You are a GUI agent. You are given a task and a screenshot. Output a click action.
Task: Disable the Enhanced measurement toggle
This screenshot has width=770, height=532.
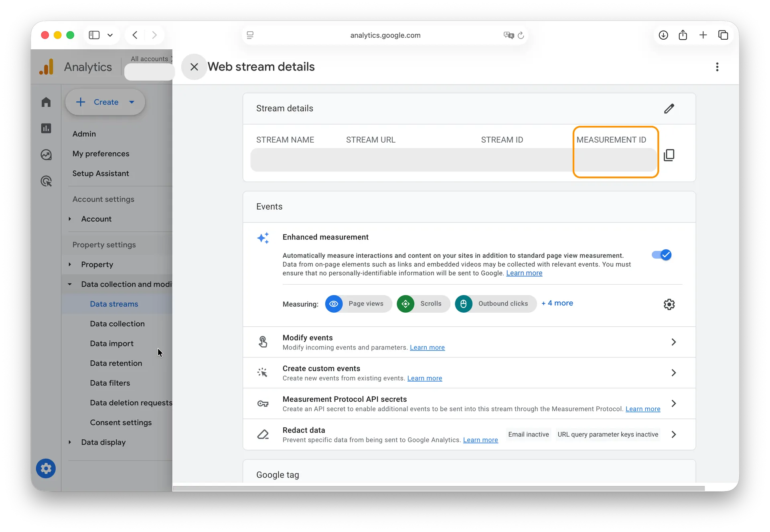661,255
